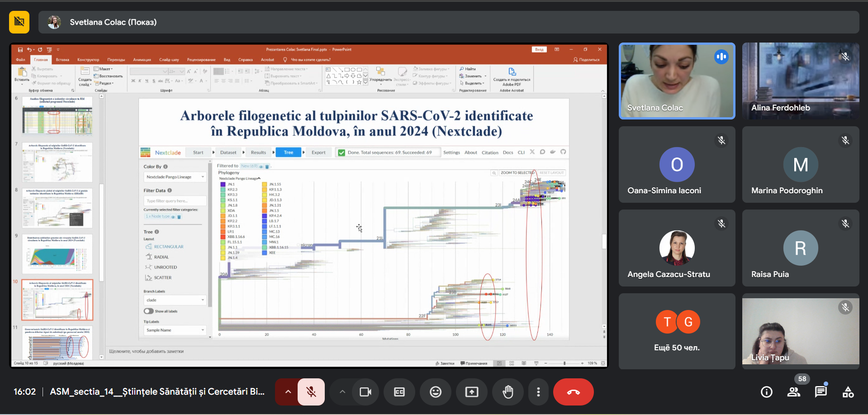Switch to slide sorter view in status bar
This screenshot has height=415, width=868.
click(512, 363)
